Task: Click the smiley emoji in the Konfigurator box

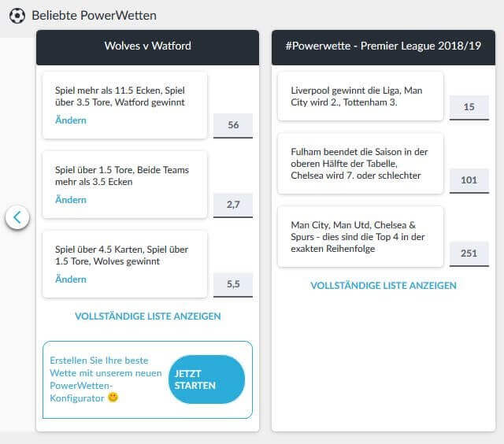Action: click(113, 398)
